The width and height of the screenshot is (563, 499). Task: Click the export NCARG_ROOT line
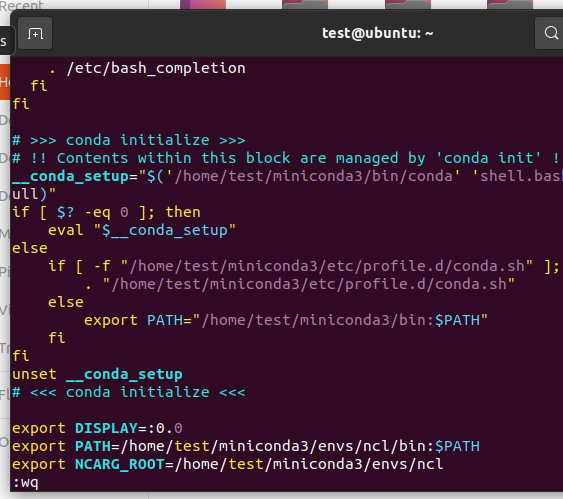[x=228, y=464]
